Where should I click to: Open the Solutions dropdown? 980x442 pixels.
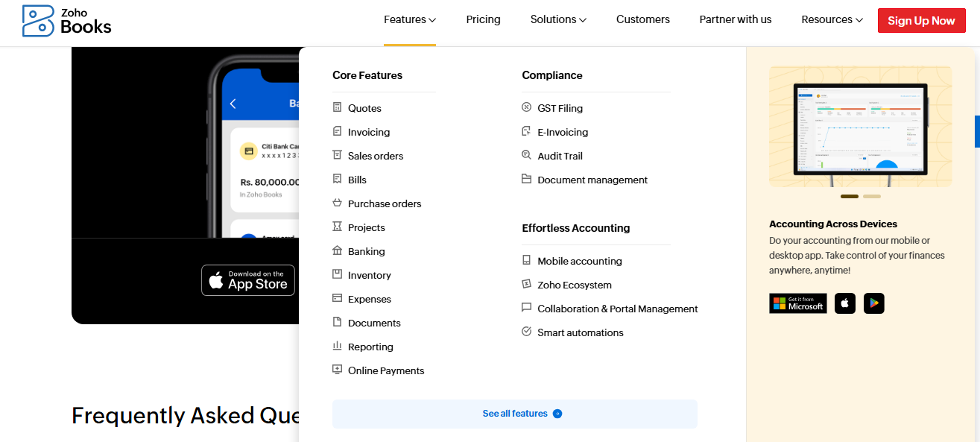557,19
